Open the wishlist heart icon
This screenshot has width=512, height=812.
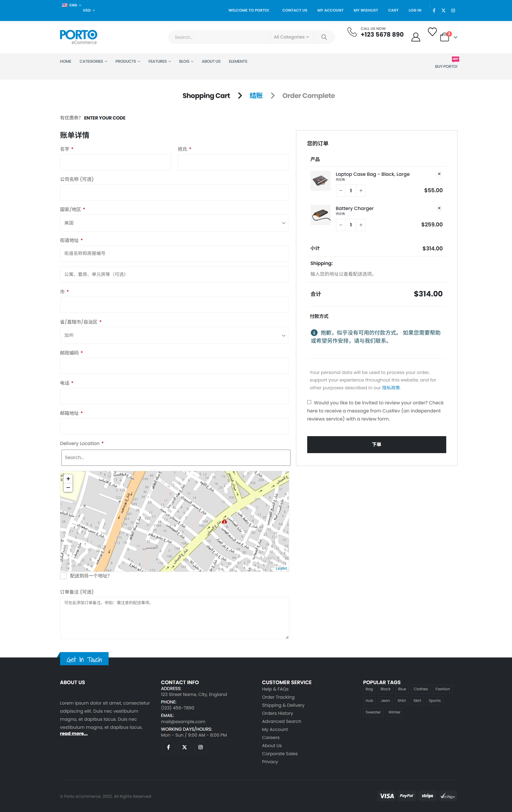432,32
